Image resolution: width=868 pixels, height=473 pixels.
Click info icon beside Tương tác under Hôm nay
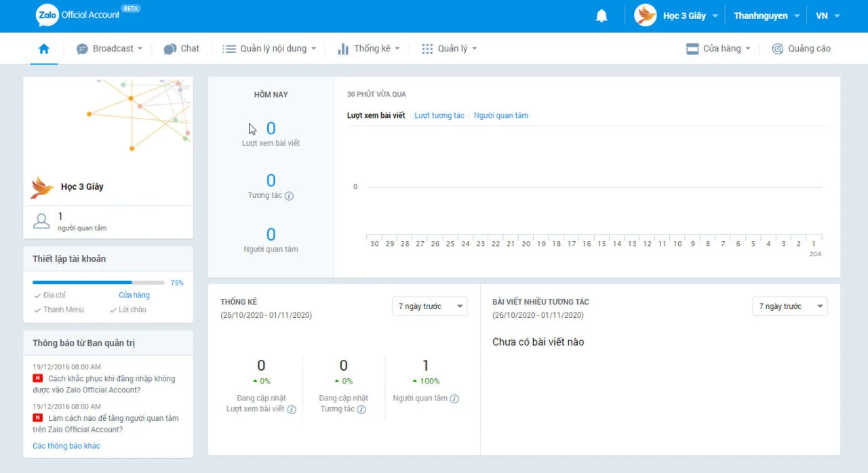click(x=290, y=196)
